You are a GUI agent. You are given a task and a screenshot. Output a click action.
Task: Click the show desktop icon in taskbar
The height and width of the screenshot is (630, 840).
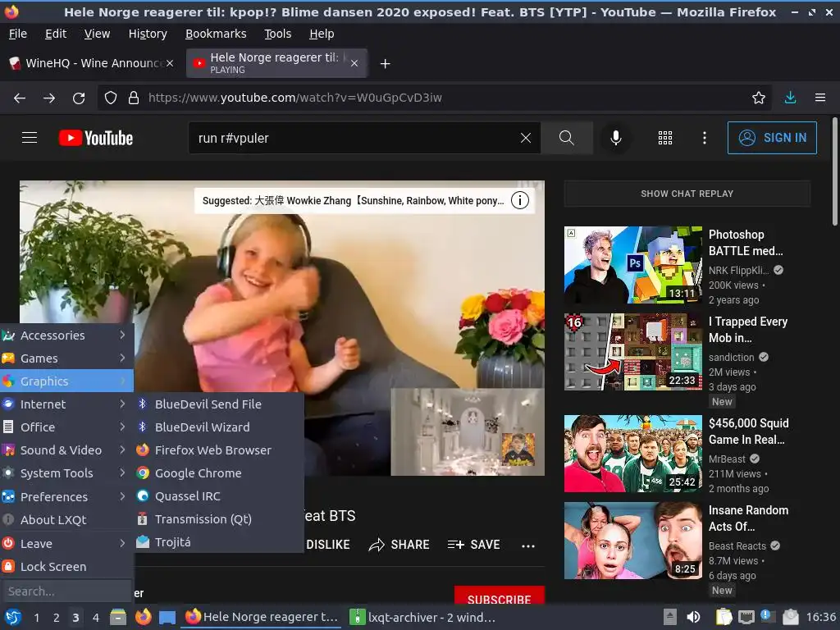(x=167, y=617)
